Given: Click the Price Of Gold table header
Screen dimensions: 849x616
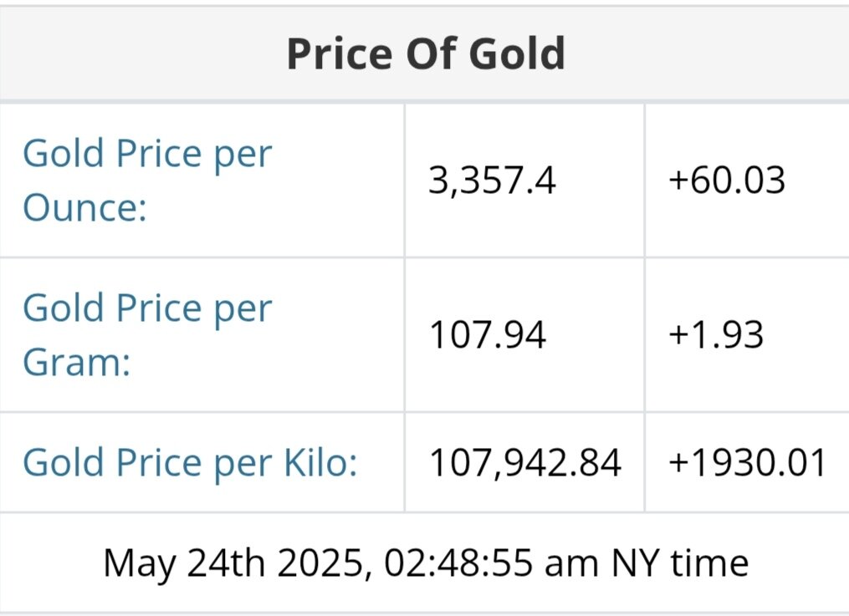Looking at the screenshot, I should [x=425, y=53].
